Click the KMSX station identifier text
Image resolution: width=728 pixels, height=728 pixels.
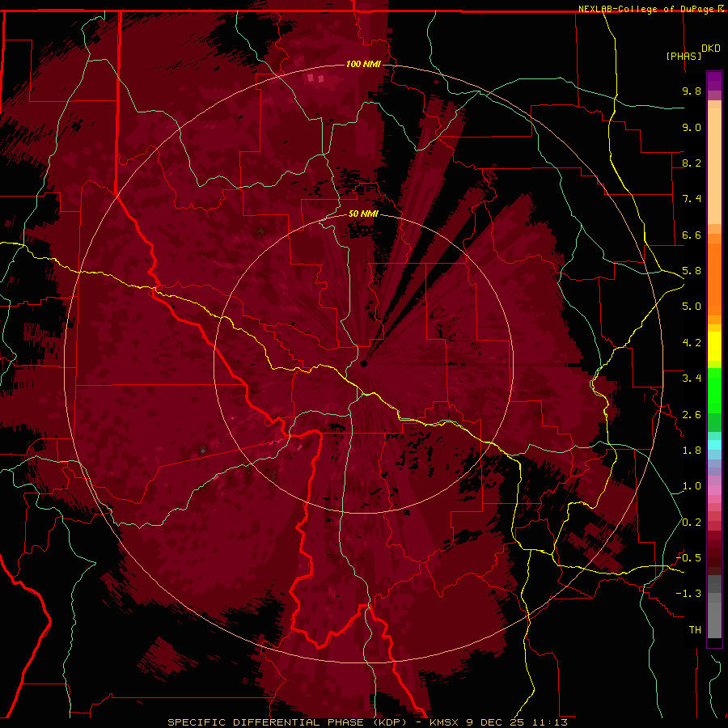(x=446, y=722)
